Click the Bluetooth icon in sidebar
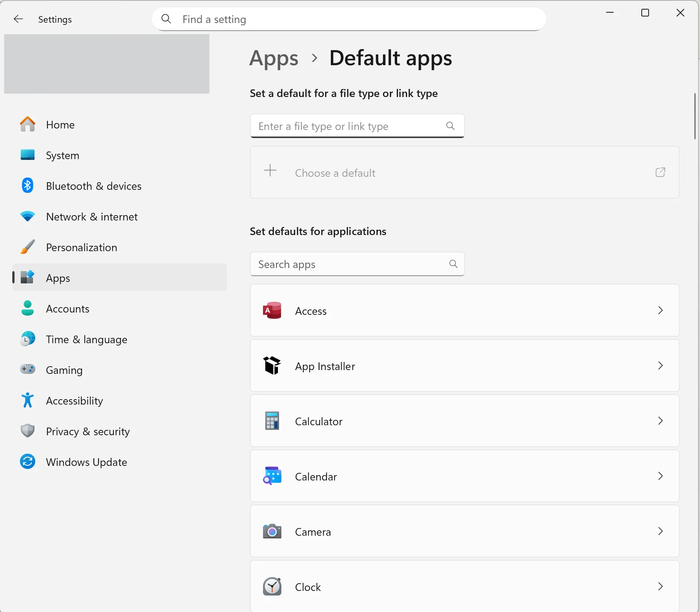This screenshot has width=700, height=612. pos(28,186)
